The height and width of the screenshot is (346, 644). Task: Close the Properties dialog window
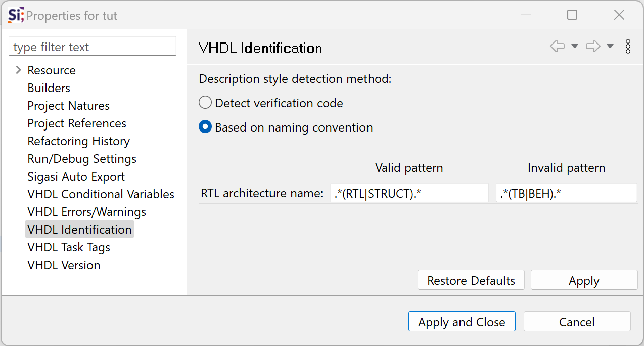point(619,15)
